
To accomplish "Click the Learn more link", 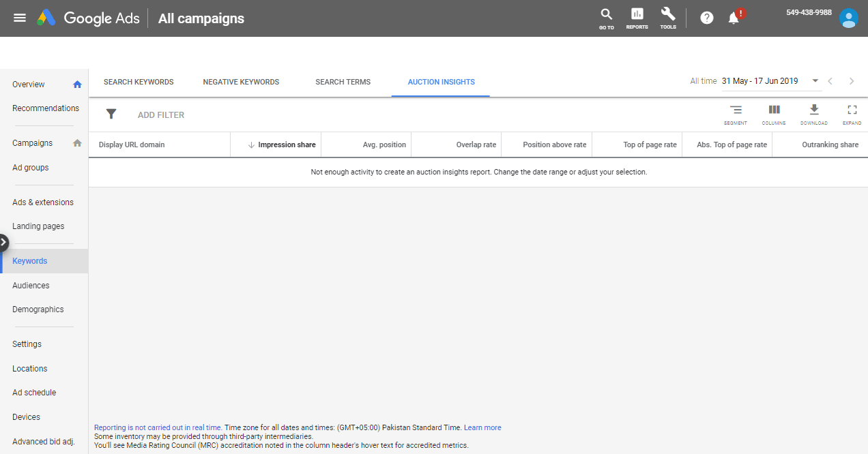I will 482,427.
